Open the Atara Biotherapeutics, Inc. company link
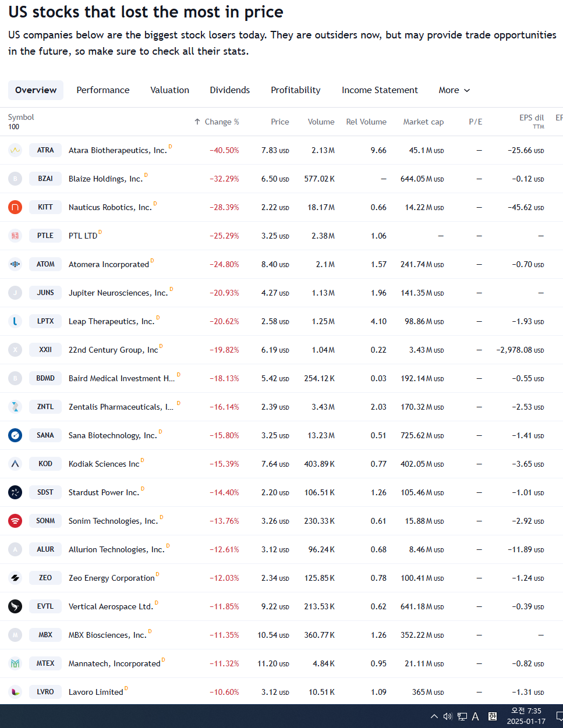563x728 pixels. pos(118,150)
